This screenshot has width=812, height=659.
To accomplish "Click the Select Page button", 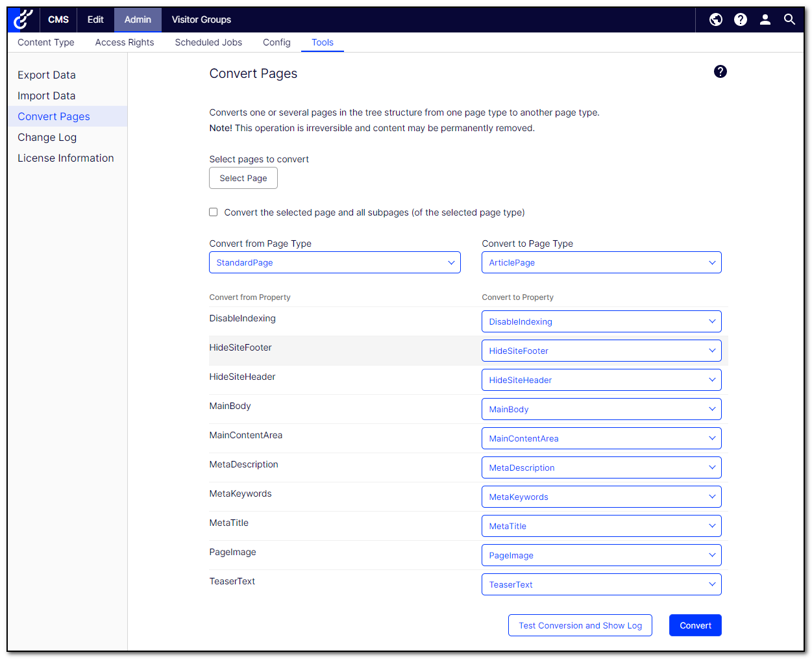I will pos(243,178).
